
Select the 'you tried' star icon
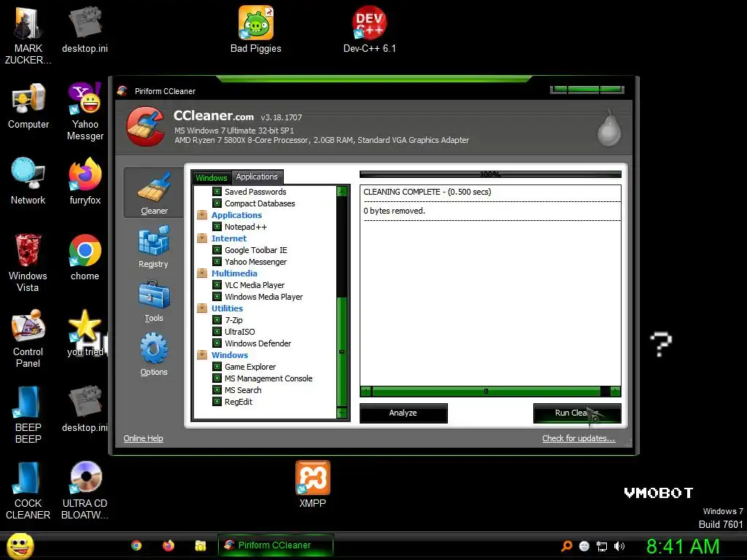pos(85,333)
